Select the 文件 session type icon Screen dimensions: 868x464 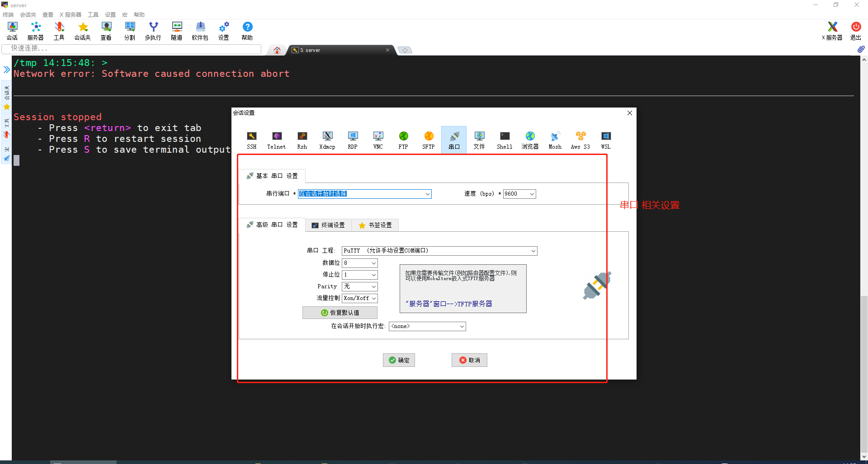pos(479,140)
